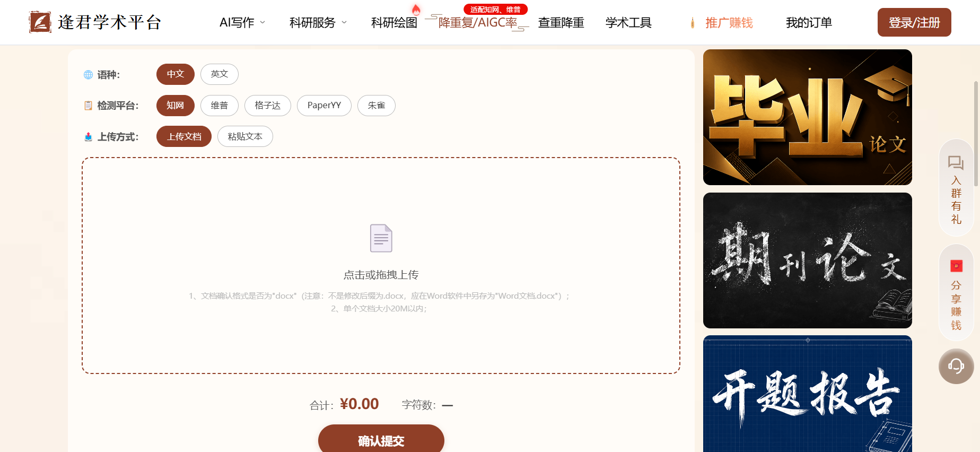Click the flame icon above 科研绘图
The height and width of the screenshot is (452, 980).
[x=416, y=9]
